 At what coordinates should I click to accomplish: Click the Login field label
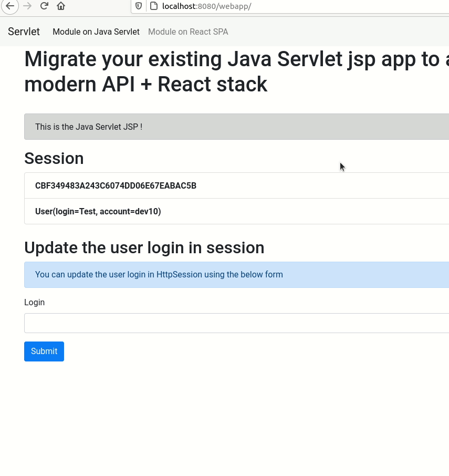(x=35, y=302)
